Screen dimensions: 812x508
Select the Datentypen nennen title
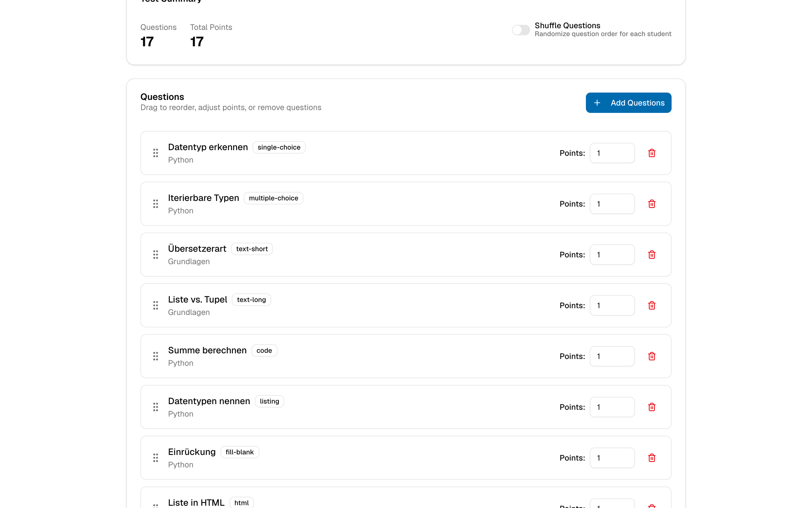pos(209,401)
